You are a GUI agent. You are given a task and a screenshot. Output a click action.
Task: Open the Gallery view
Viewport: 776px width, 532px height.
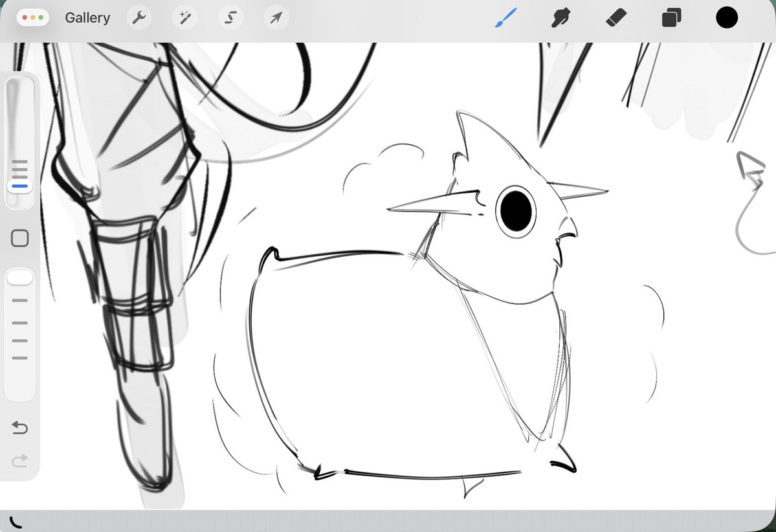click(x=87, y=18)
